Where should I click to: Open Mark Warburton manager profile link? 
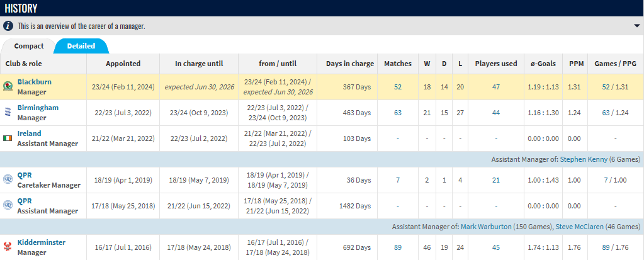click(x=486, y=227)
